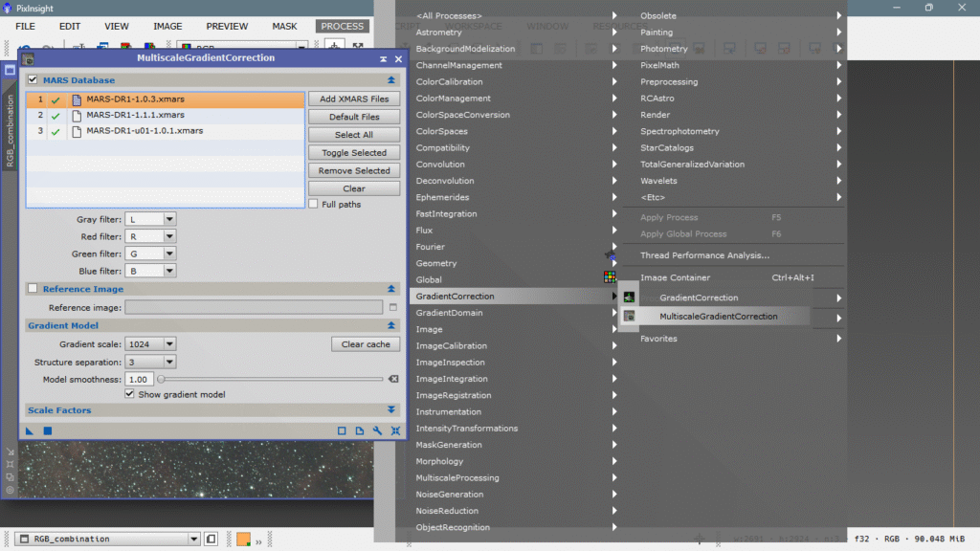Click the Model smoothness slider track
Screen dimensions: 980x551
[271, 379]
